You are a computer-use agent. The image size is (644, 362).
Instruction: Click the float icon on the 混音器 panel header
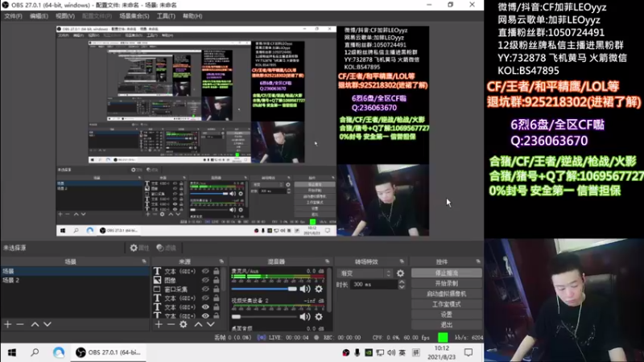click(x=328, y=261)
